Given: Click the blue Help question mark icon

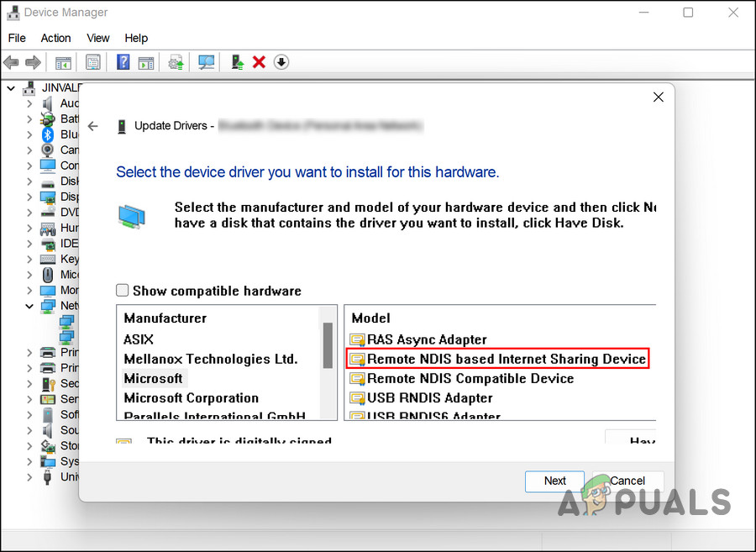Looking at the screenshot, I should coord(123,62).
